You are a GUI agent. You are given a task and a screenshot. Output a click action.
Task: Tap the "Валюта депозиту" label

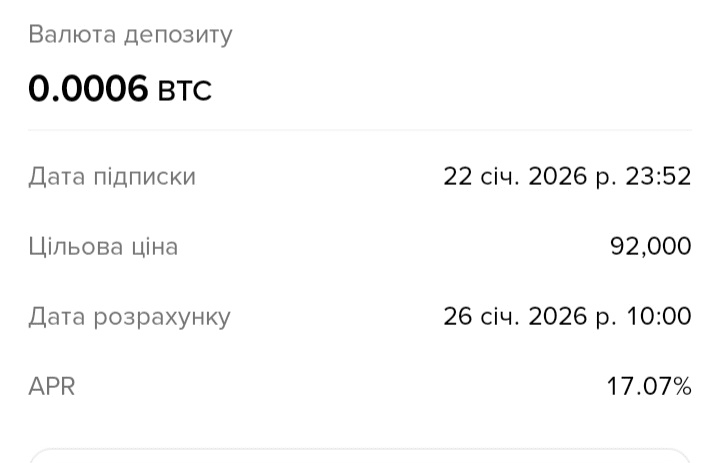coord(130,35)
